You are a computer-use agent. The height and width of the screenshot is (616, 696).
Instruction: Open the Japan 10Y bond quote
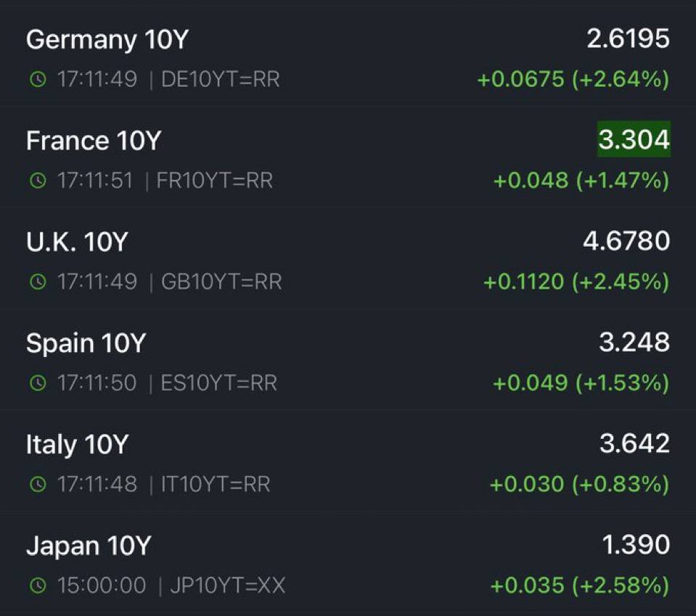(x=88, y=546)
